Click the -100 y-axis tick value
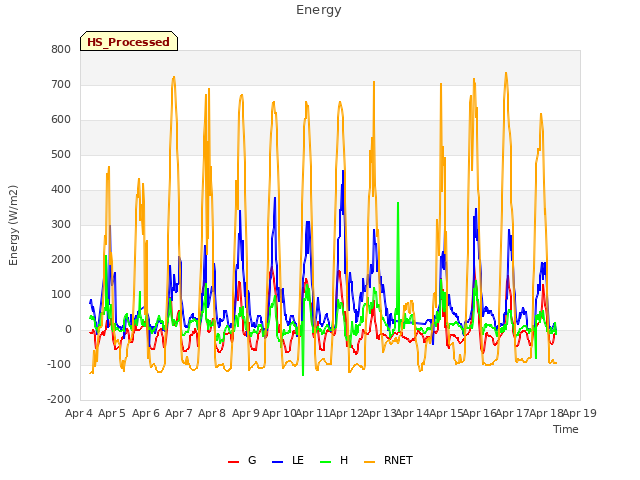Screen dimensions: 640x480 tap(59, 364)
